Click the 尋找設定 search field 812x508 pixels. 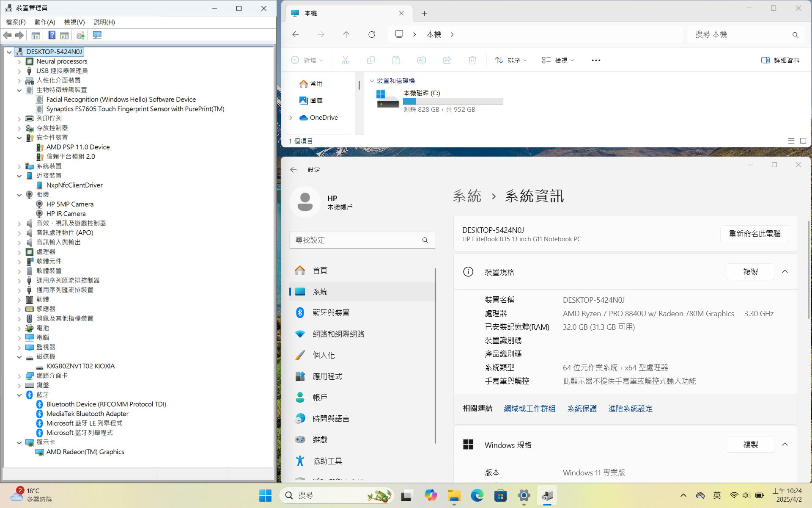[x=362, y=240]
